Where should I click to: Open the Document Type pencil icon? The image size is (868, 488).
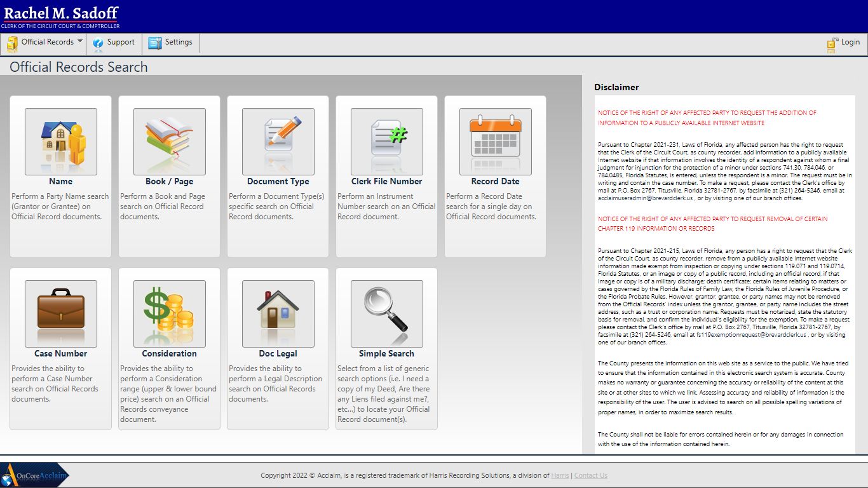pyautogui.click(x=278, y=142)
